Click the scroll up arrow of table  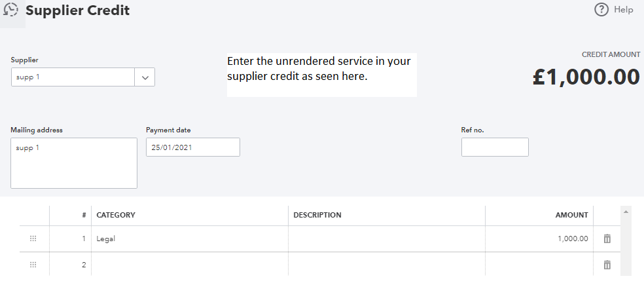(626, 212)
